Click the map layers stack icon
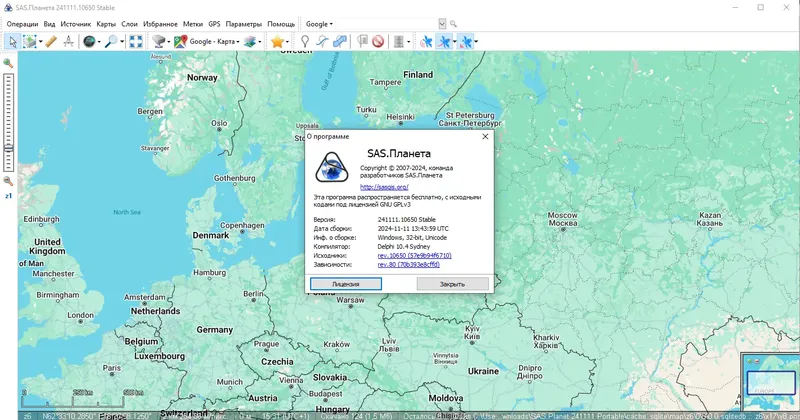 pyautogui.click(x=249, y=41)
